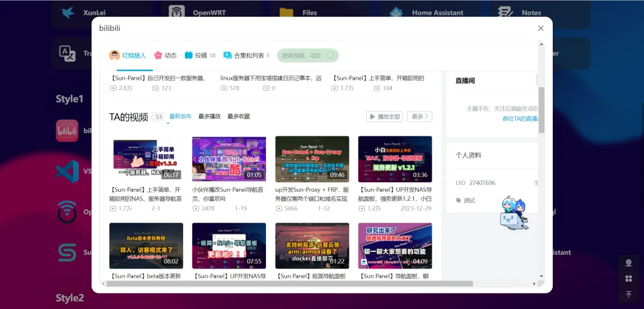The width and height of the screenshot is (644, 309).
Task: Click the Translate icon in background panel
Action: pos(67,53)
